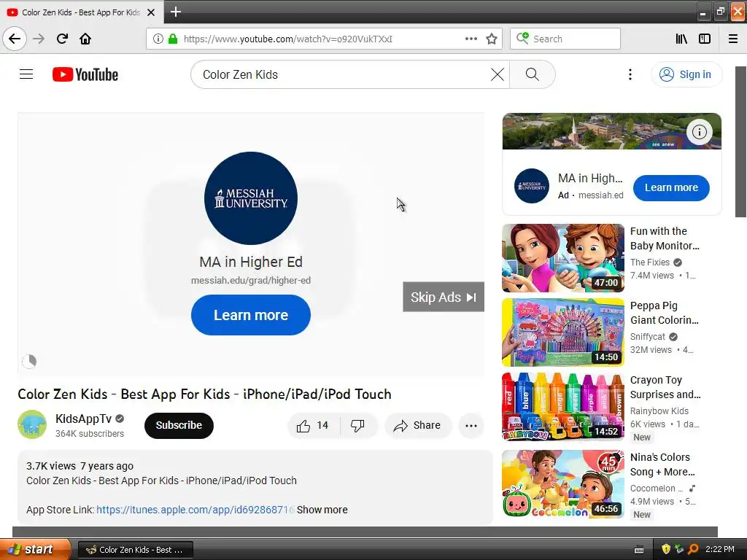Go back with the browser back arrow
This screenshot has width=747, height=560.
tap(15, 39)
